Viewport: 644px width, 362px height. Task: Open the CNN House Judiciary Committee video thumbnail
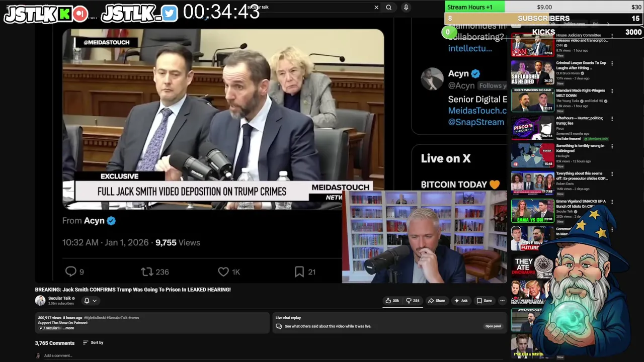coord(532,45)
